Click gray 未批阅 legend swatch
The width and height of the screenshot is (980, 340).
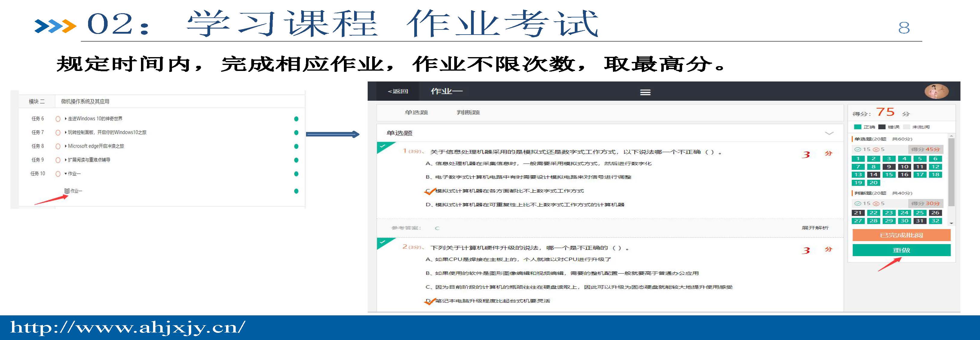coord(906,127)
